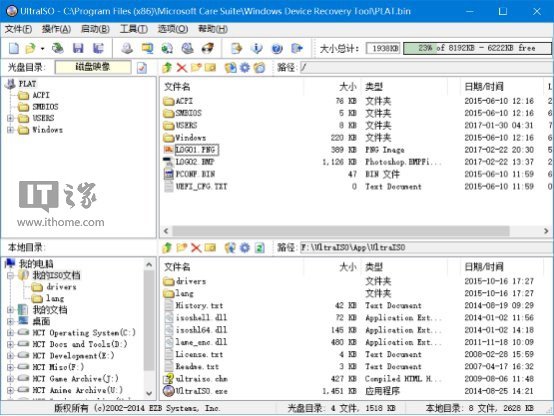554x416 pixels.
Task: Open the 工具(T) menu
Action: pos(134,29)
